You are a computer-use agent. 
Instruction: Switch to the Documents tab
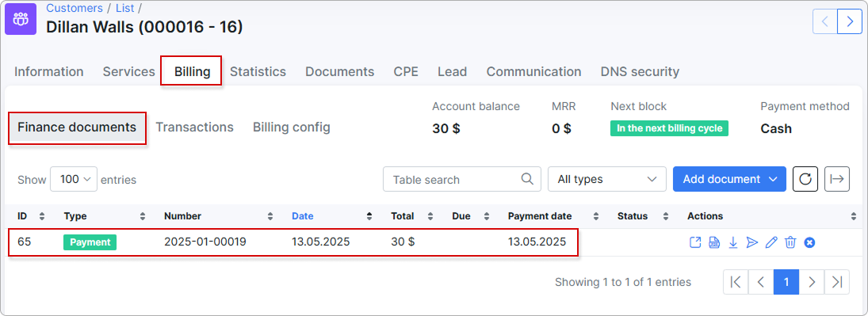pos(340,71)
